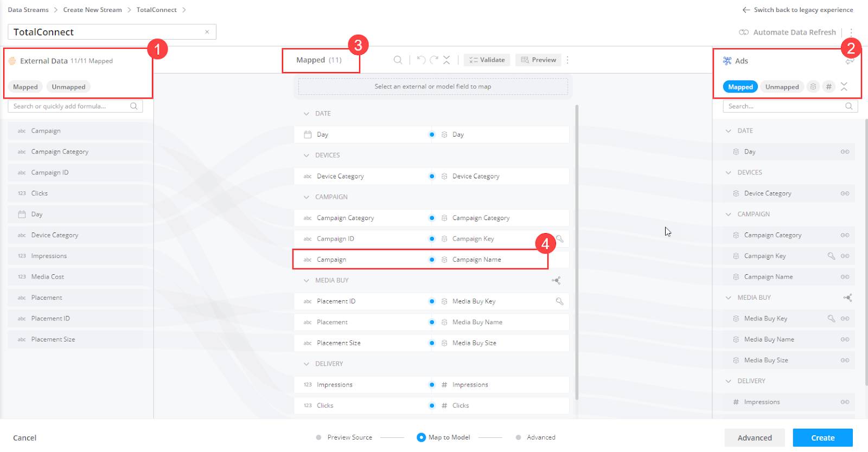Collapse the DELIVERY group in mapped list

point(307,364)
